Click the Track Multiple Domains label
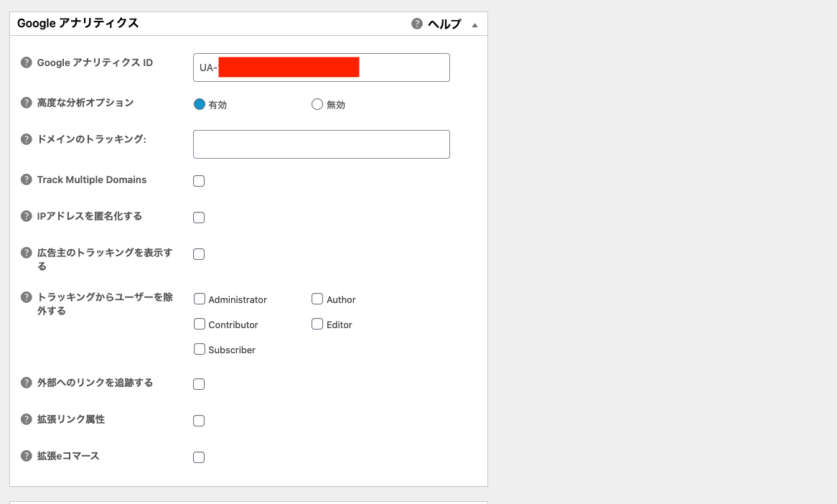This screenshot has width=837, height=504. point(92,179)
